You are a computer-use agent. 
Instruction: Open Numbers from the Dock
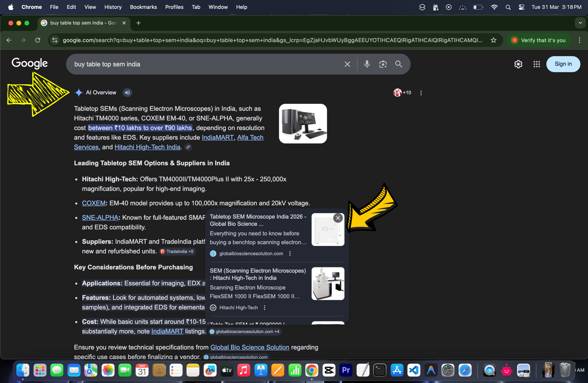tap(295, 370)
